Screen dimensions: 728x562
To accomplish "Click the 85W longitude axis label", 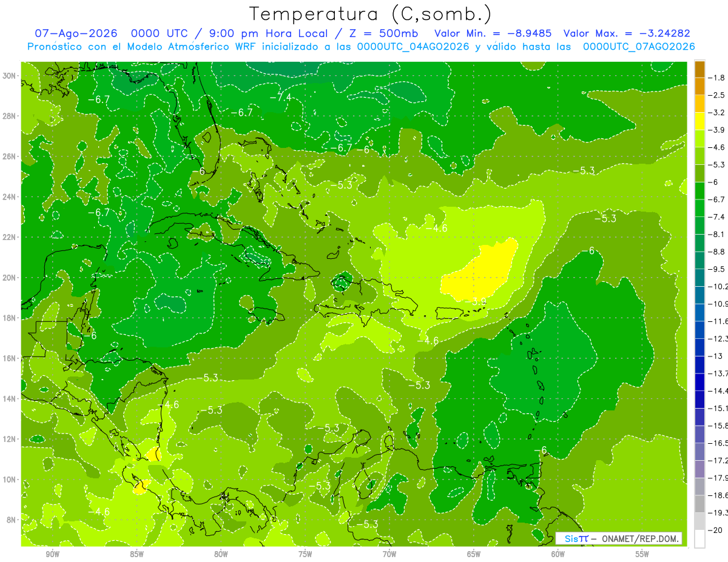I will [x=136, y=554].
